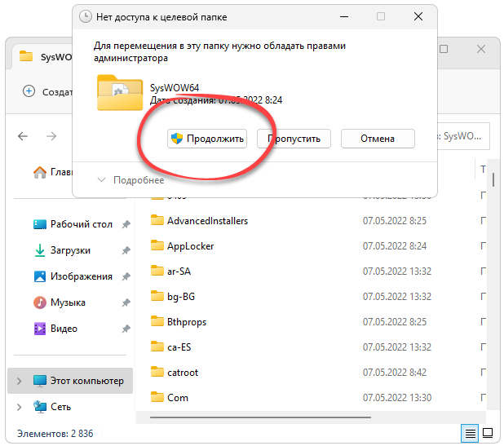Go forward with the right arrow in Explorer
Viewport: 504px width, 446px height.
pos(51,136)
